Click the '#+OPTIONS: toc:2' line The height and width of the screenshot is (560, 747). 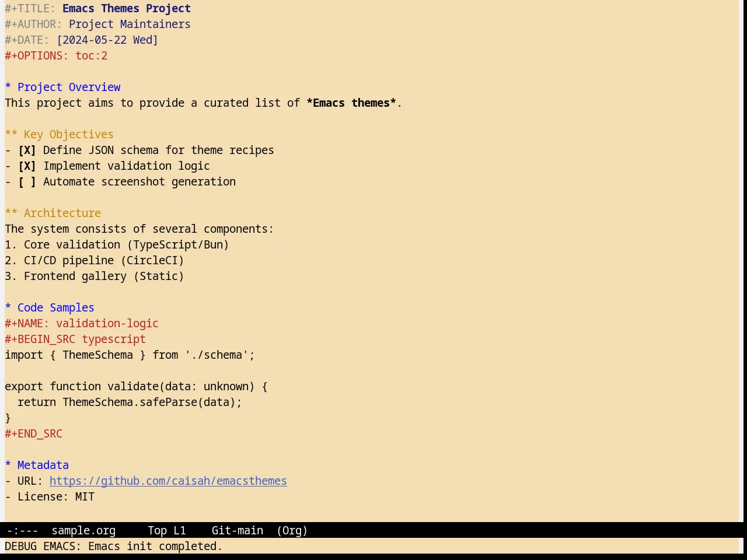click(x=56, y=56)
